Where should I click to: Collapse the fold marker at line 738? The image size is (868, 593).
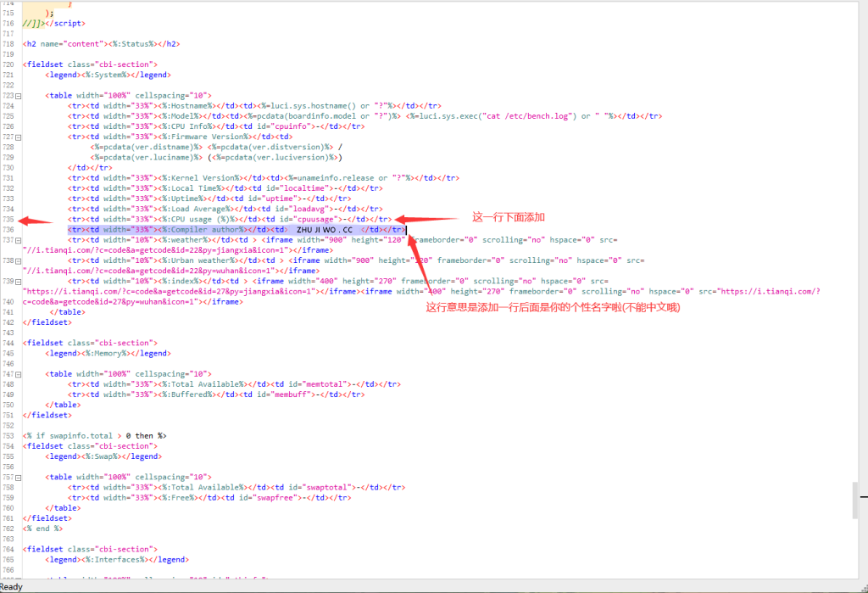pyautogui.click(x=19, y=260)
